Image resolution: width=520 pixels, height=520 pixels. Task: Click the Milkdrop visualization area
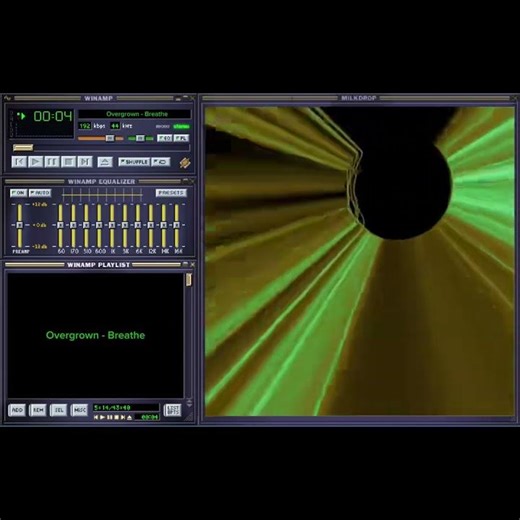pyautogui.click(x=360, y=261)
